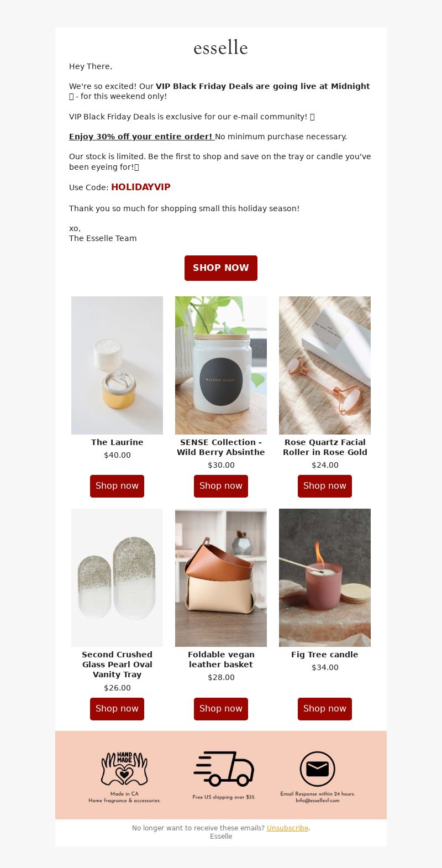Open the Wild Berry Absinthe candle photo
Viewport: 442px width, 868px height.
coord(221,365)
